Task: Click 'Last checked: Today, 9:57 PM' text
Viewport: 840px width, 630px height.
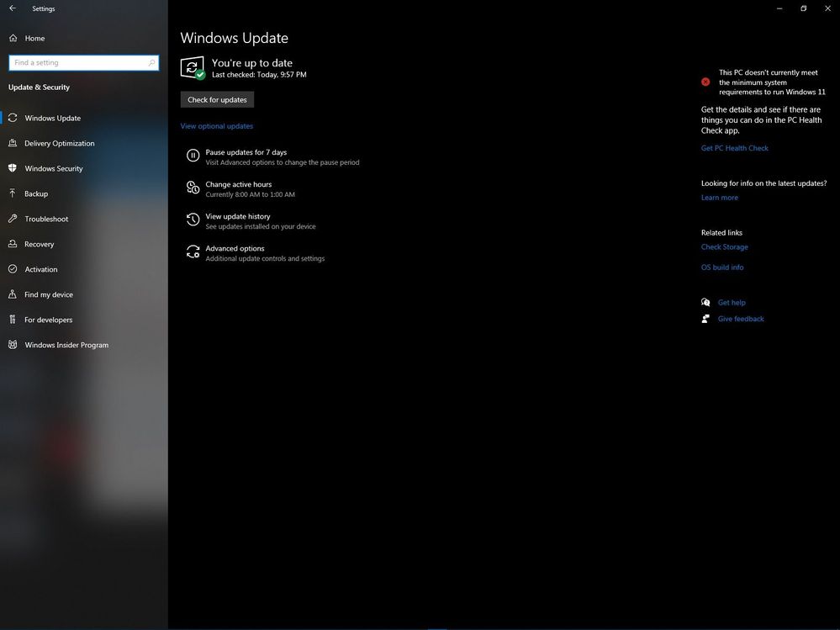Action: click(x=259, y=75)
